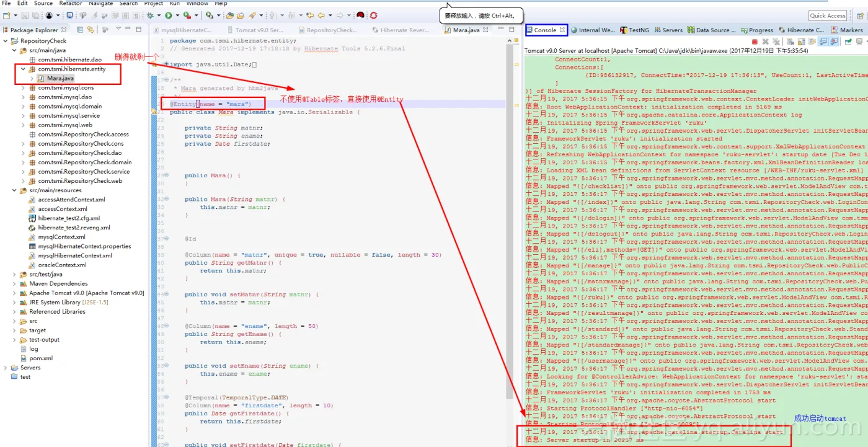Switch to the TestNG view tab

pyautogui.click(x=634, y=30)
